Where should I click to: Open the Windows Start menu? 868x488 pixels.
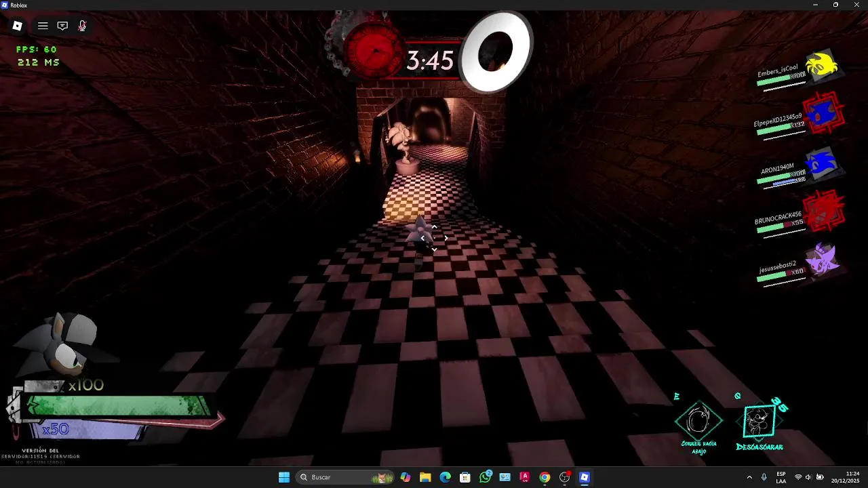pos(284,477)
